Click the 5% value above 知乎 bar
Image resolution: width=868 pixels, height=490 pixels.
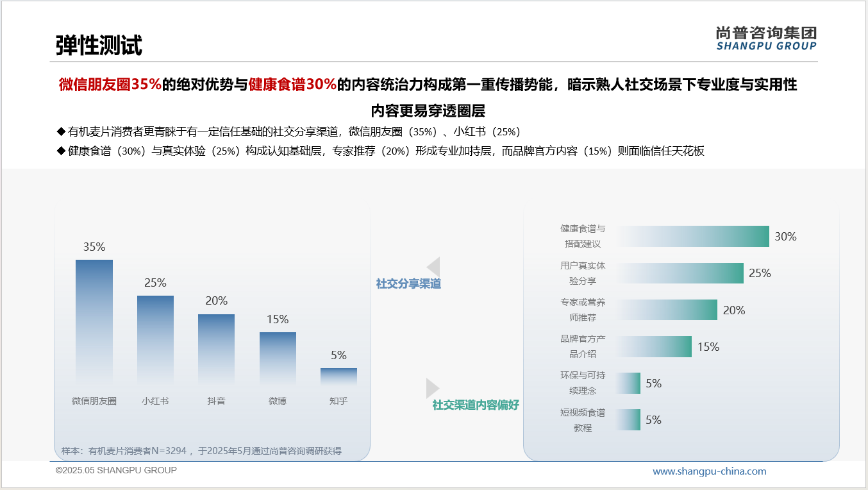click(338, 355)
